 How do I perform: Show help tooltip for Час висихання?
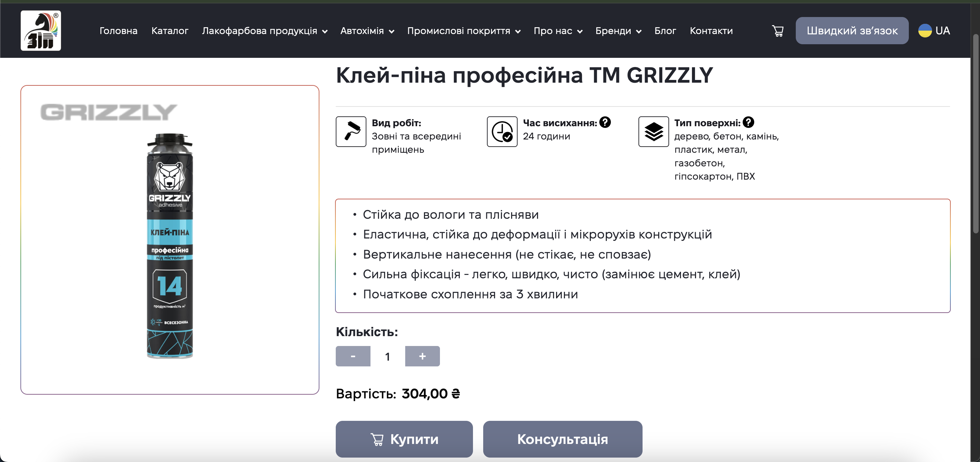[605, 122]
